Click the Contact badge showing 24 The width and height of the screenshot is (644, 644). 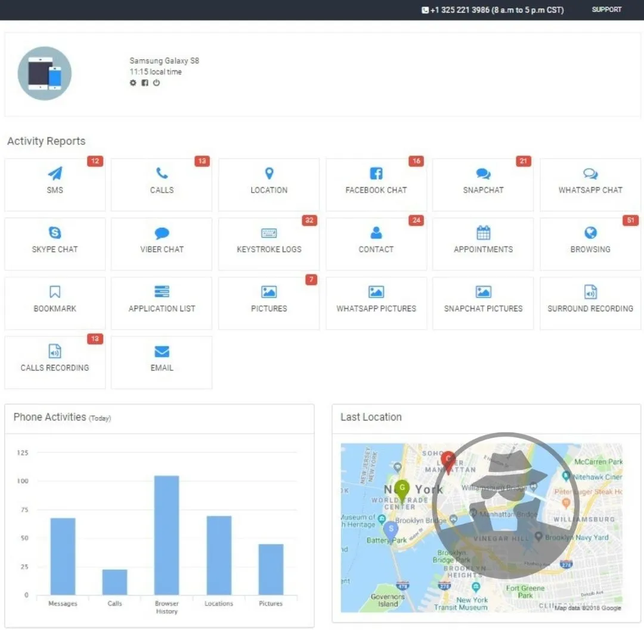pyautogui.click(x=416, y=220)
